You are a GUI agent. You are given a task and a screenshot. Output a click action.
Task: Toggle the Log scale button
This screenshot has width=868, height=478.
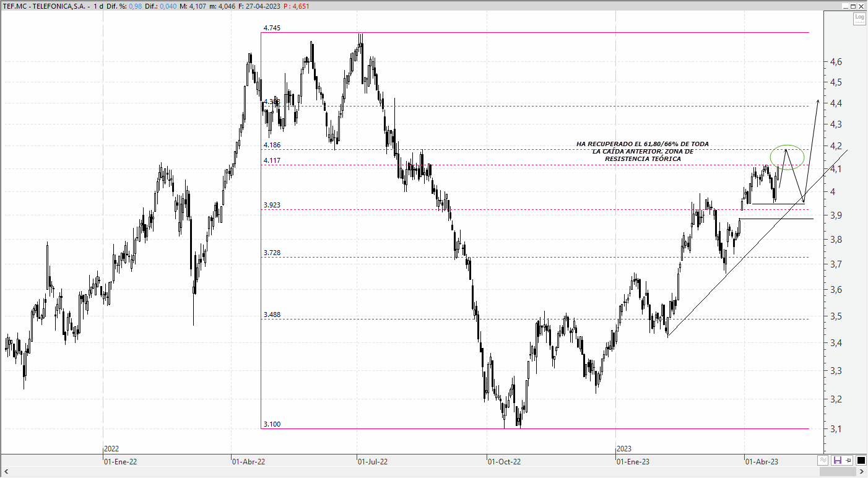click(859, 19)
